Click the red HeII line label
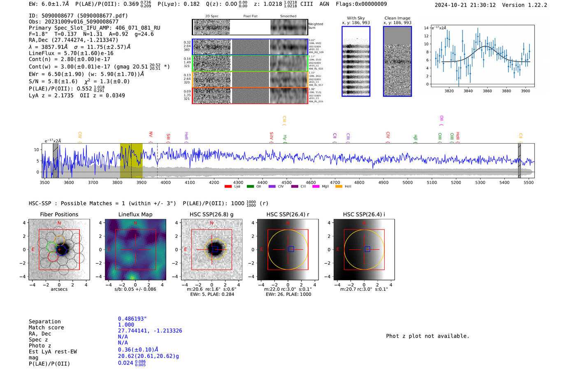The height and width of the screenshot is (392, 576). pos(458,137)
